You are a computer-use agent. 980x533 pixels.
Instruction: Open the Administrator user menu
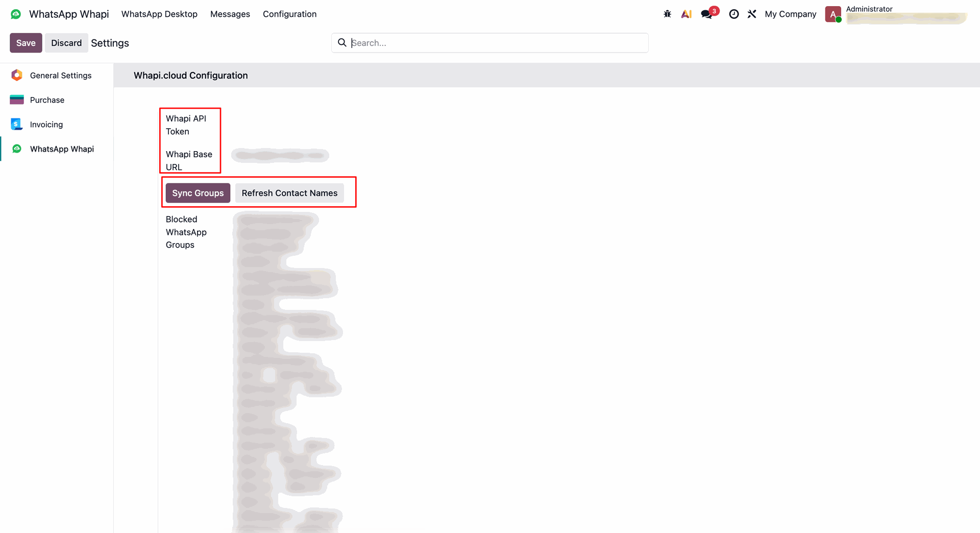pos(896,14)
